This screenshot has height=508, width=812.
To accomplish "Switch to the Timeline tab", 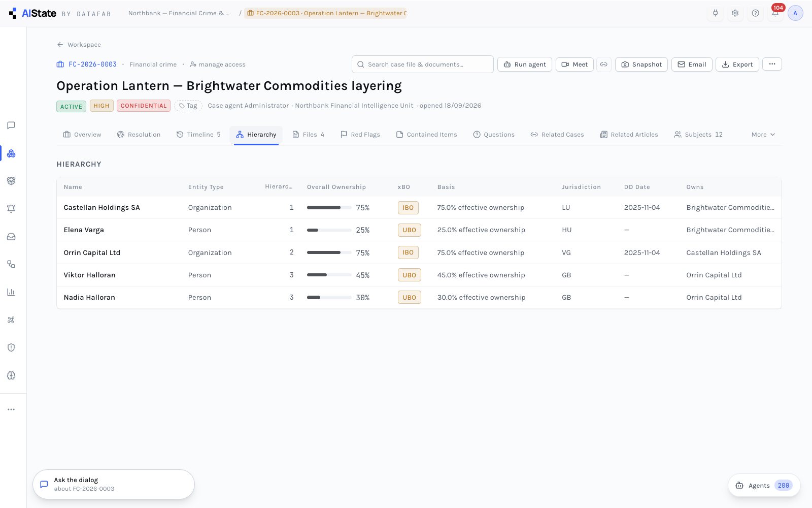I will (198, 135).
